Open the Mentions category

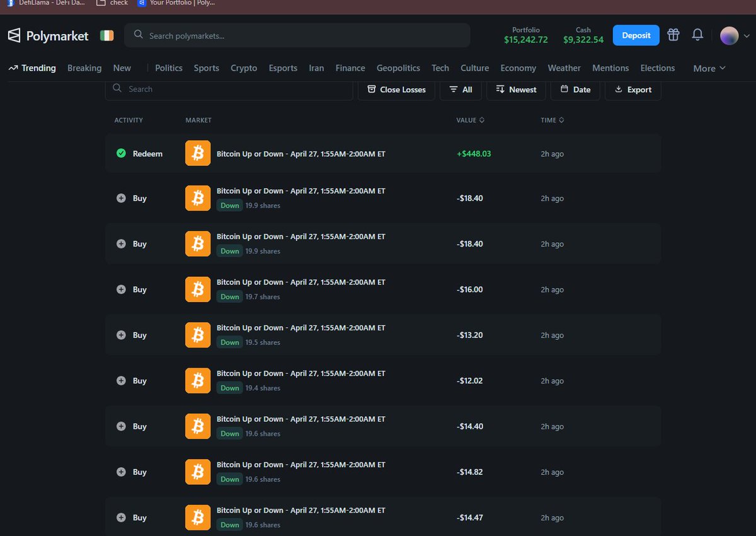610,68
